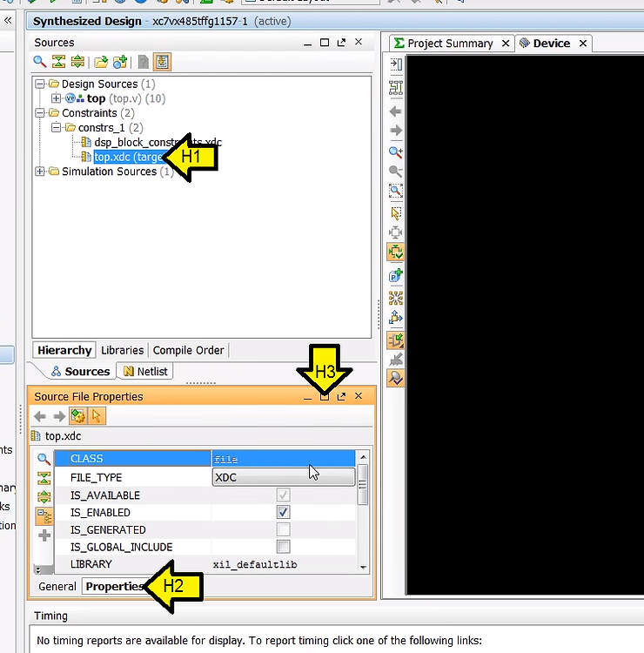Click the zoom area icon in Device toolbar
The image size is (644, 653).
coord(396,191)
